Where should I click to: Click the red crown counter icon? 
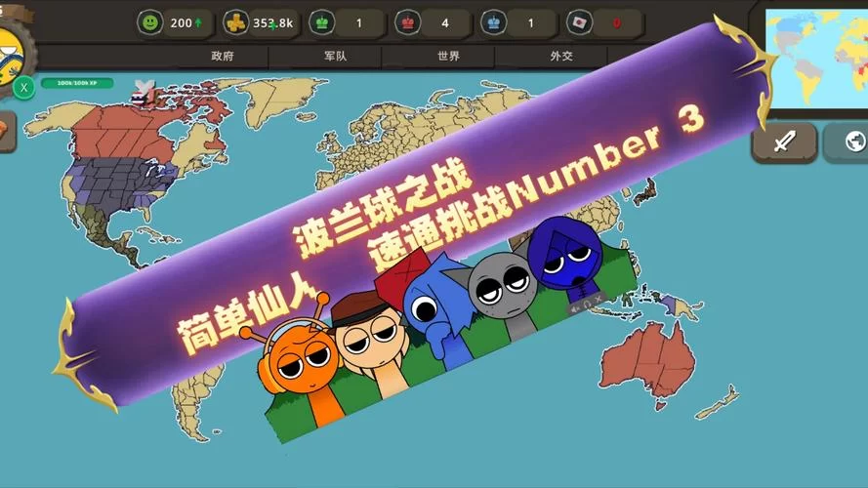point(407,22)
